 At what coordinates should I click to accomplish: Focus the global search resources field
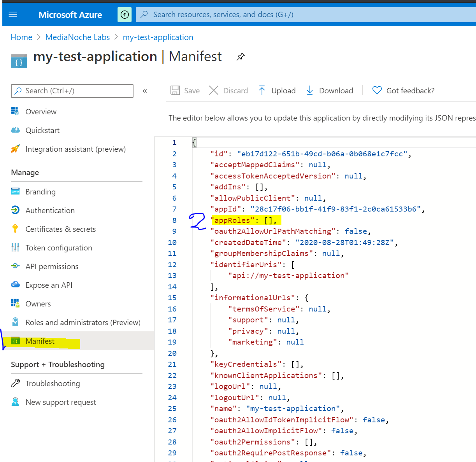point(306,15)
